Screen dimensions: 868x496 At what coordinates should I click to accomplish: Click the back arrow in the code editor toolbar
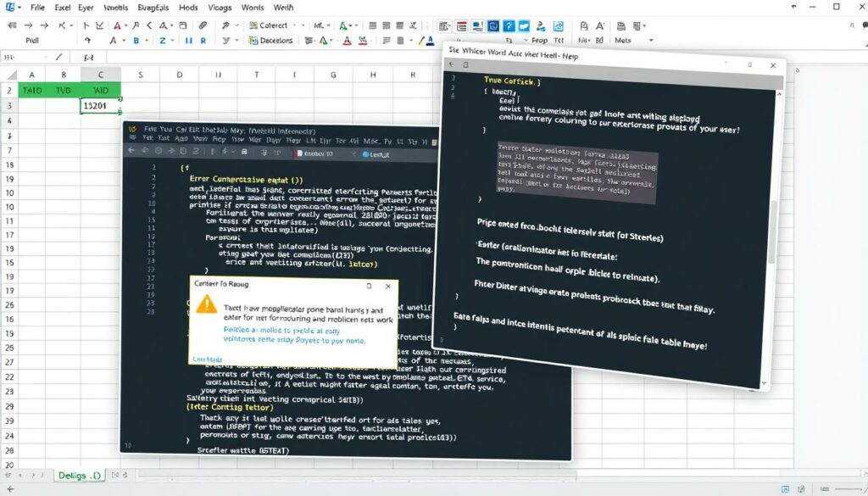click(131, 151)
